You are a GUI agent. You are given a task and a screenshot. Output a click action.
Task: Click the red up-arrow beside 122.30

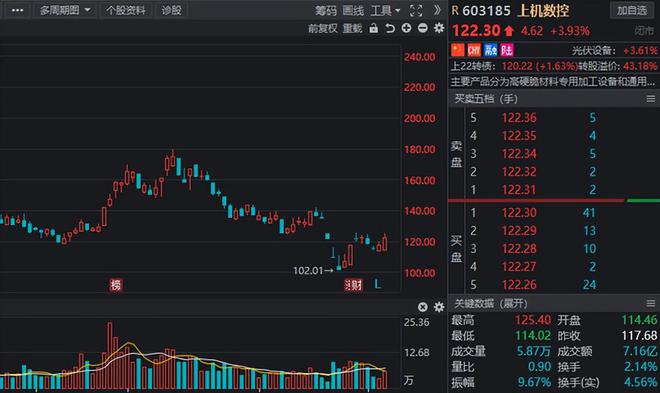click(x=509, y=31)
